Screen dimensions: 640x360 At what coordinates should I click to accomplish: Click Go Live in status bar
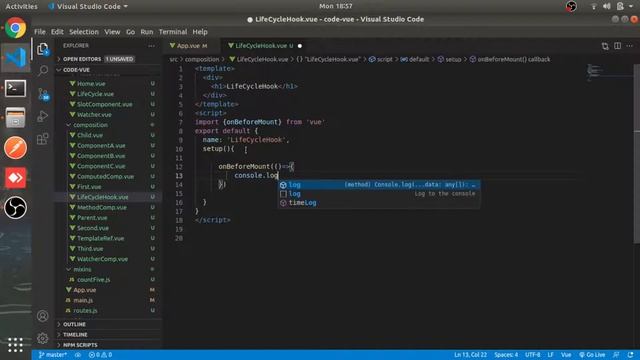[x=592, y=355]
